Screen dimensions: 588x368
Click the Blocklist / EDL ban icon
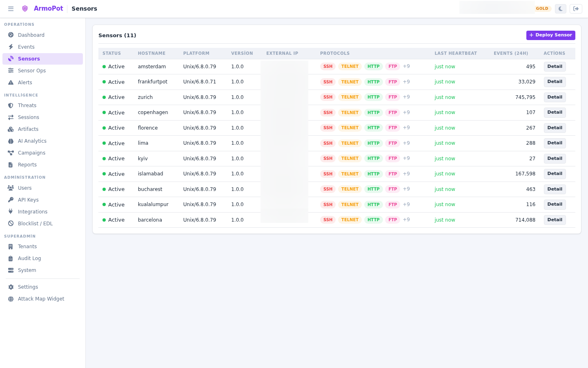coord(11,224)
